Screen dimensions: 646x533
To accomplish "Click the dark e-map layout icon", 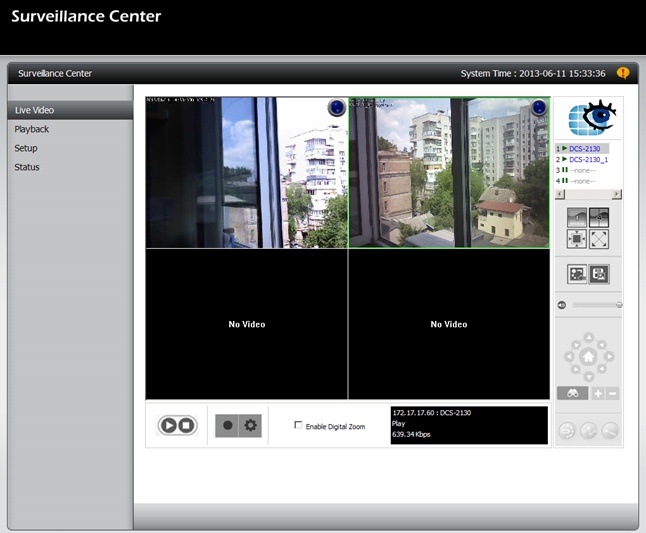I will 599,274.
